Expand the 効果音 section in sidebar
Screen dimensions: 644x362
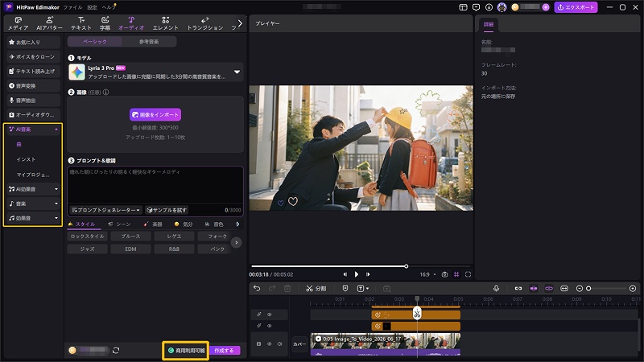pos(56,218)
